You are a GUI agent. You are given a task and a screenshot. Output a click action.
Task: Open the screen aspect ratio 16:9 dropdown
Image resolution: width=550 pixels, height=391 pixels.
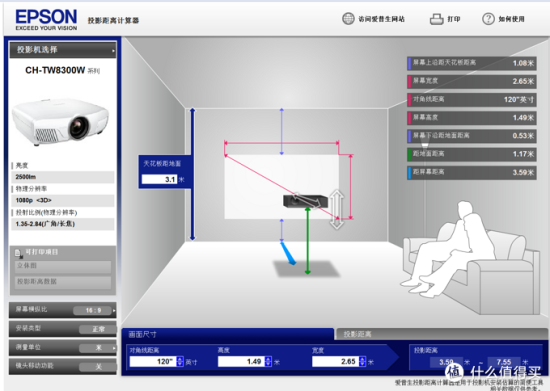(x=94, y=310)
